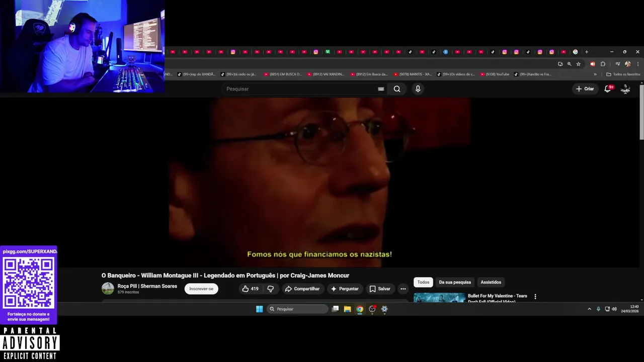Open Task View on the taskbar
Image resolution: width=644 pixels, height=362 pixels.
coord(335,309)
